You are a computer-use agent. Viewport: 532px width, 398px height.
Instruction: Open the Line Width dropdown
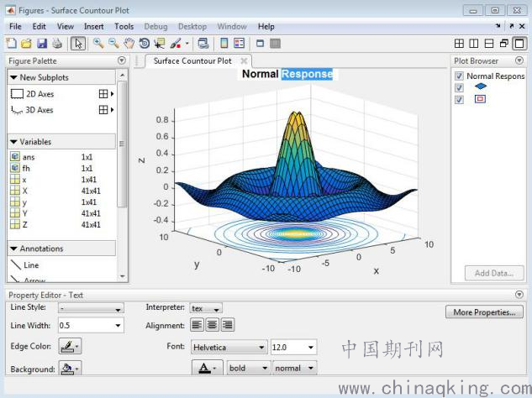91,326
